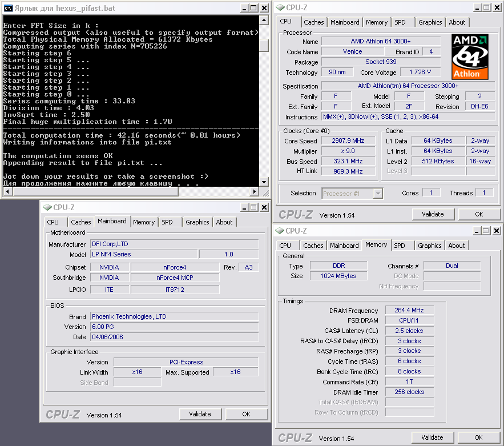Open Caches tab in Mainboard CPU-Z window
Image resolution: width=504 pixels, height=446 pixels.
[x=81, y=222]
